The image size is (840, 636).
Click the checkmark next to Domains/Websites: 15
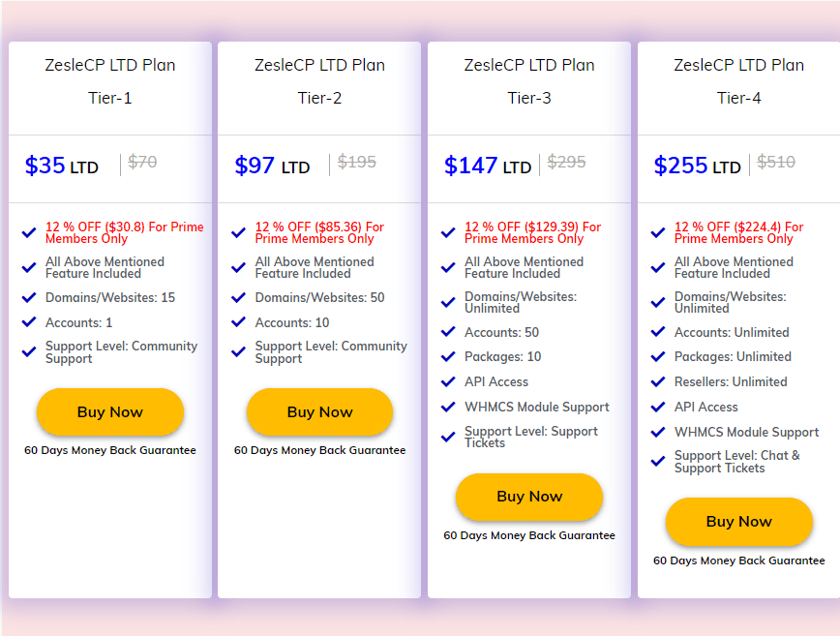tap(29, 297)
